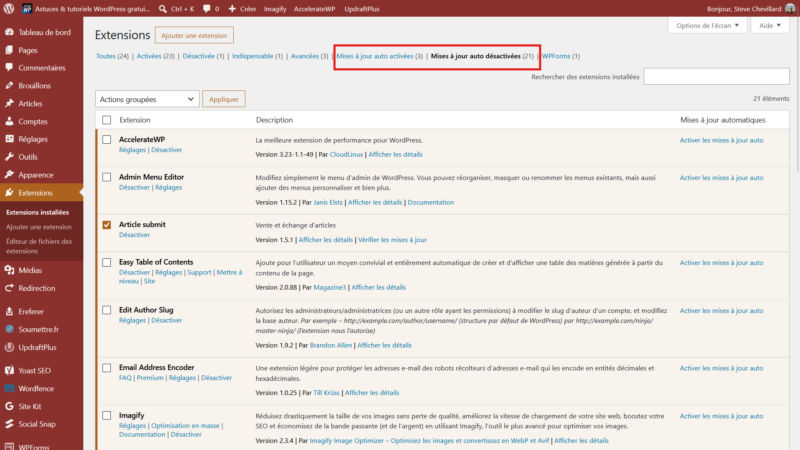This screenshot has width=800, height=450.
Task: Click the Médias sidebar icon
Action: [9, 270]
